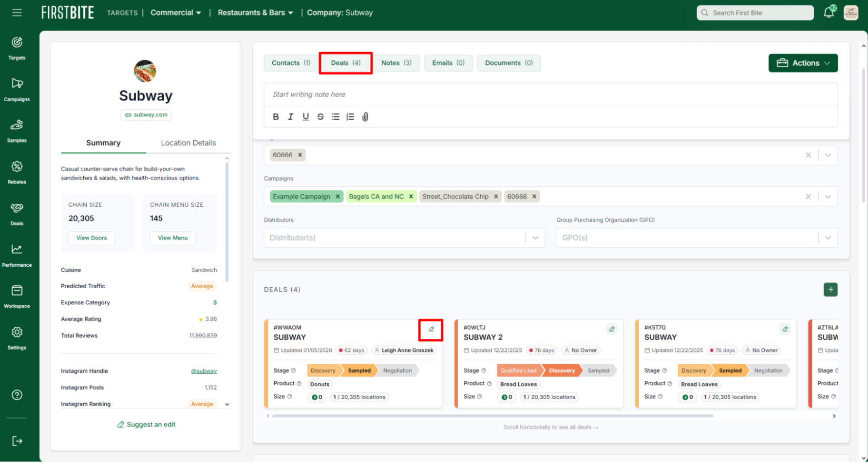Toggle italic formatting in note editor
Image resolution: width=868 pixels, height=463 pixels.
[291, 117]
